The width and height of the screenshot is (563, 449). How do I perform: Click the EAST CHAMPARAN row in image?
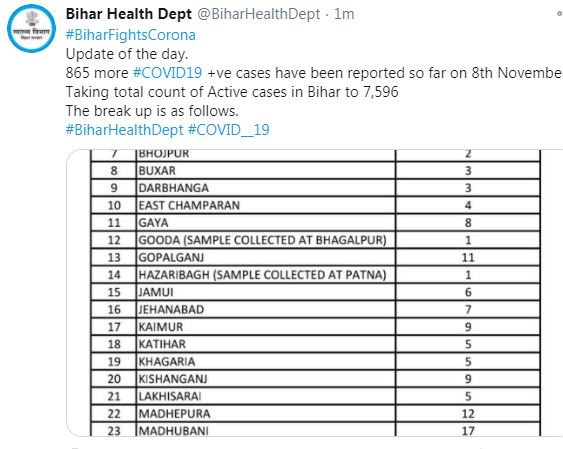[x=316, y=205]
